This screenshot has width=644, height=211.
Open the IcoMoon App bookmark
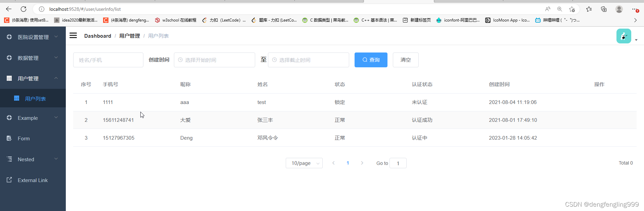pyautogui.click(x=507, y=20)
